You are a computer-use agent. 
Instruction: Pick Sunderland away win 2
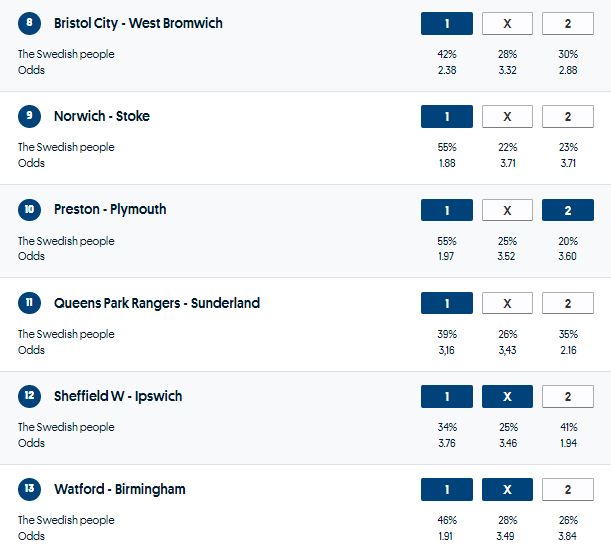(x=568, y=303)
